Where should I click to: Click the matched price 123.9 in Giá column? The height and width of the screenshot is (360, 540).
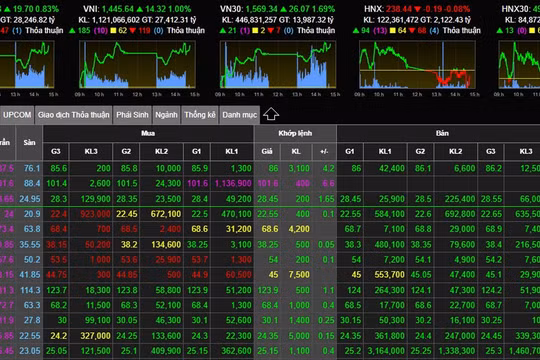pos(268,290)
